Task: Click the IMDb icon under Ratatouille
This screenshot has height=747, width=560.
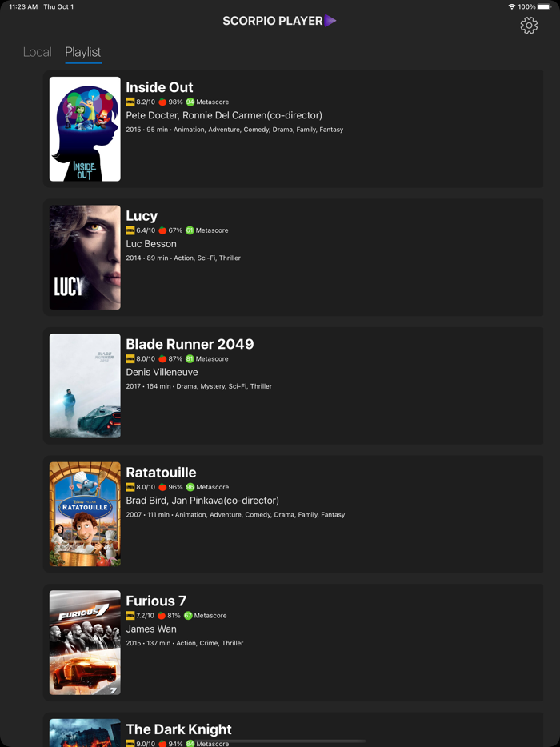Action: pyautogui.click(x=130, y=487)
